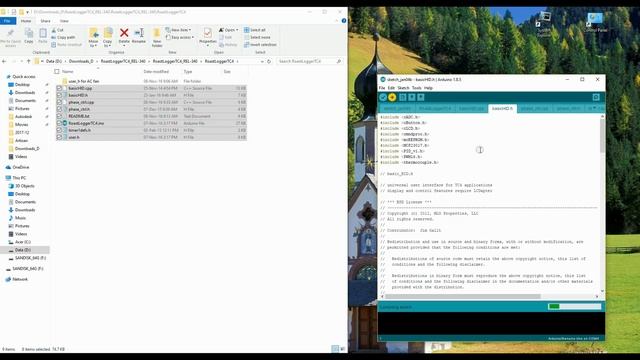Click the Arduino compile progress bar

pyautogui.click(x=574, y=307)
